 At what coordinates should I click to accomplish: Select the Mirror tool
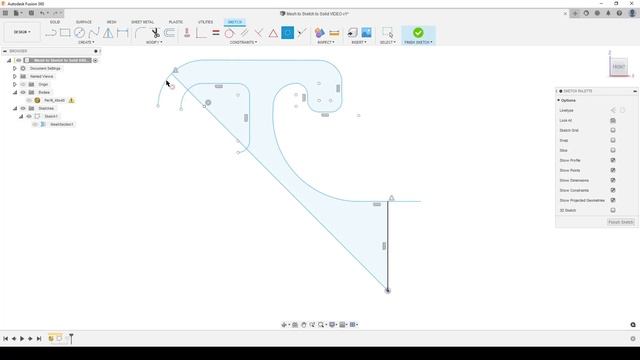point(108,33)
